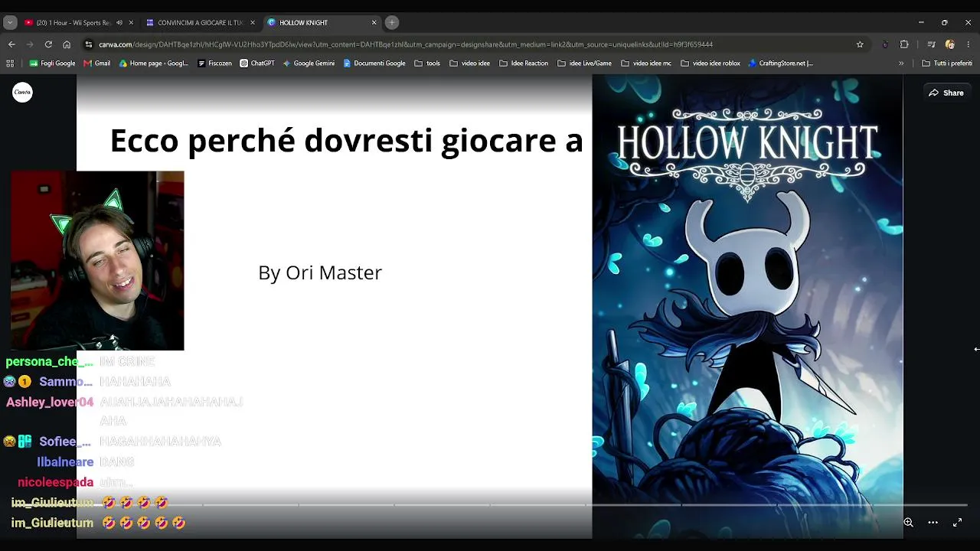Open the ChatGPT bookmark

257,64
